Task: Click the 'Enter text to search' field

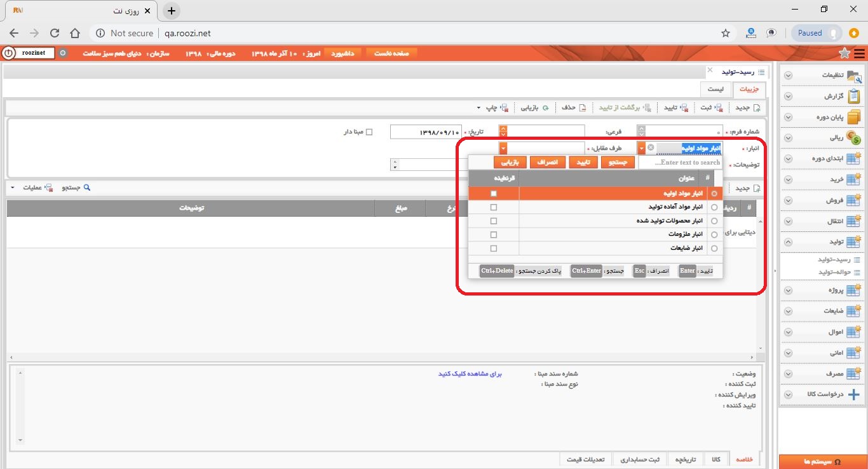Action: 680,163
